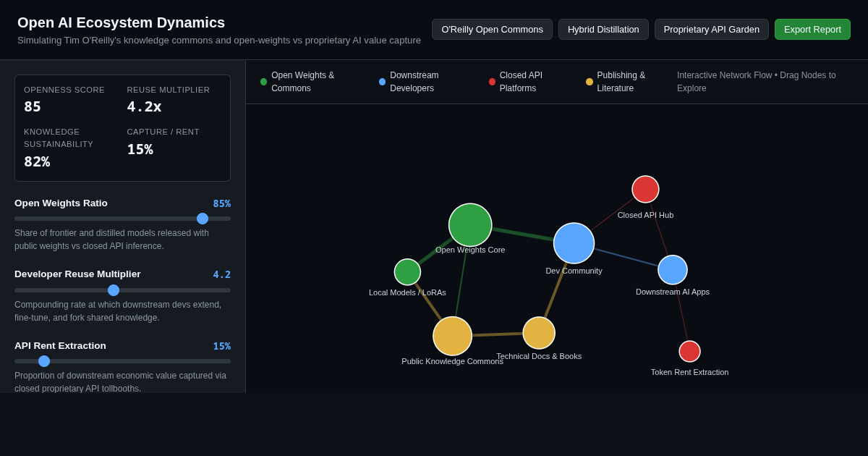Select the Dev Community node
The height and width of the screenshot is (456, 868).
[574, 243]
